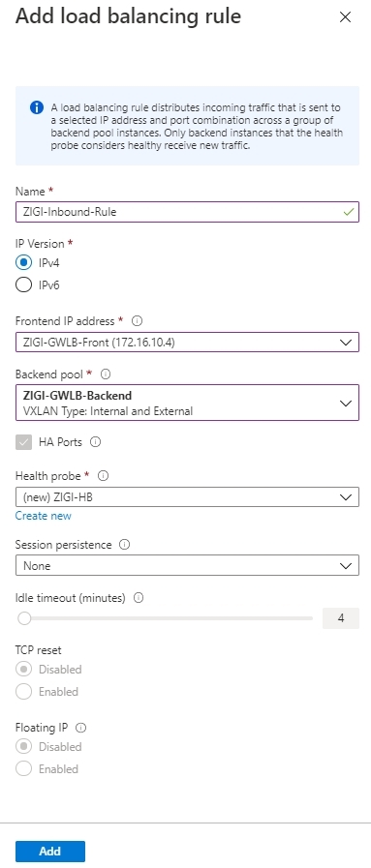The width and height of the screenshot is (371, 868).
Task: Select the IPv4 radio button
Action: coord(24,262)
